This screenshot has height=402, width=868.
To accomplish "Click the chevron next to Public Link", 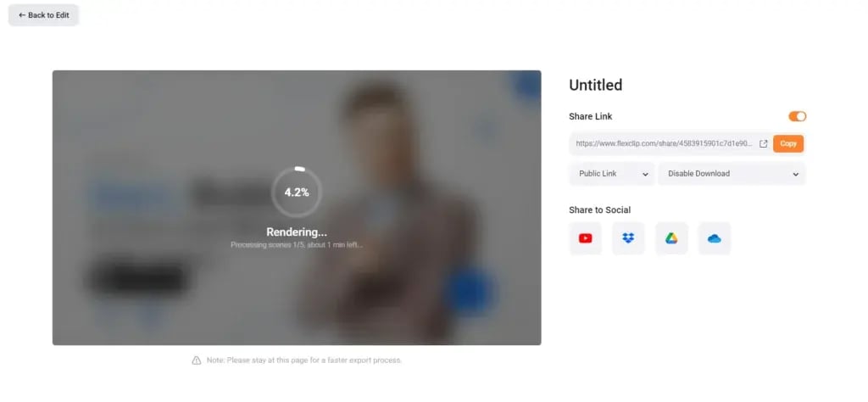I will (x=645, y=175).
